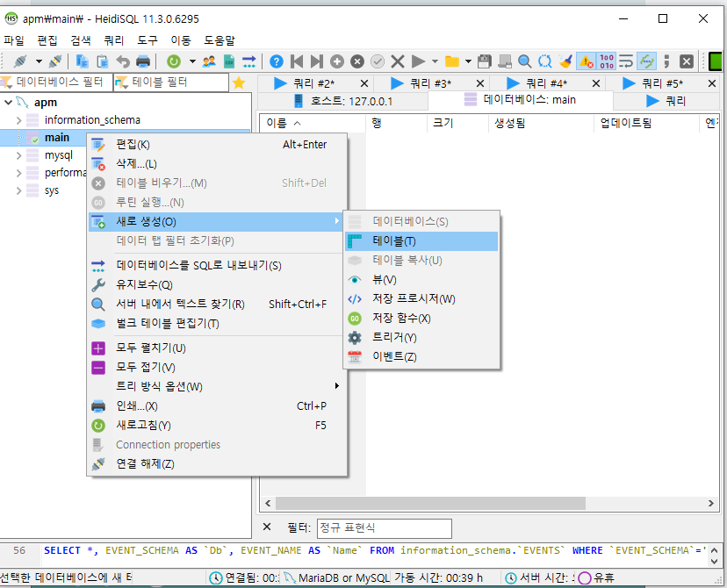The width and height of the screenshot is (727, 588).
Task: Click the CSV import toolbar icon
Action: coord(229,61)
